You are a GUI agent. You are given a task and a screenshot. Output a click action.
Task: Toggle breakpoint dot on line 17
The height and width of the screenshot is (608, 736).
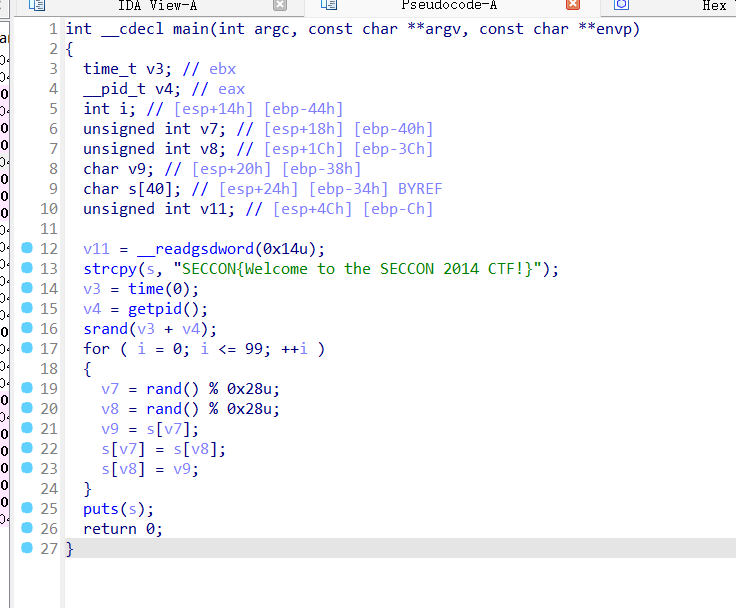click(27, 347)
